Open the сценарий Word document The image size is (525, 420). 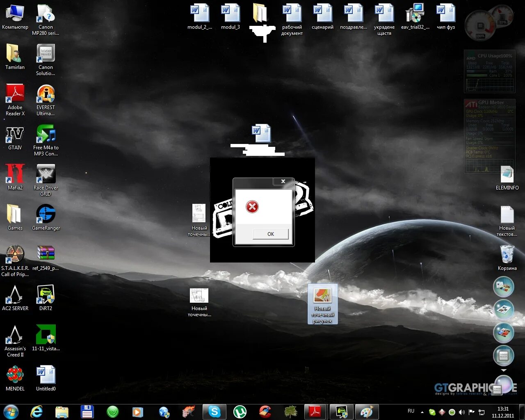coord(323,17)
